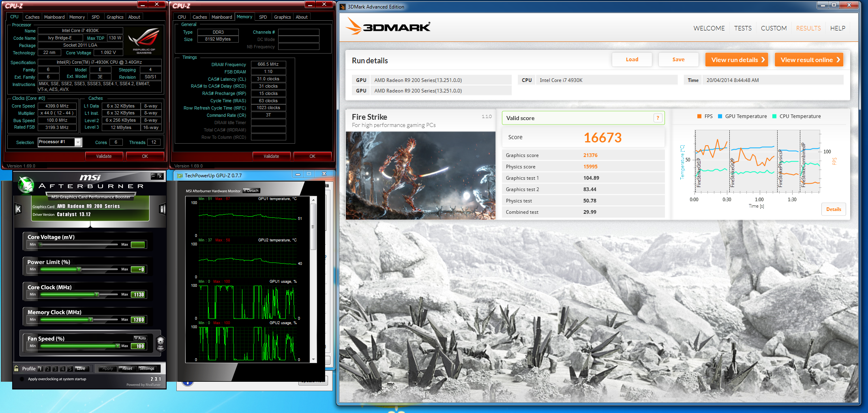The image size is (868, 413).
Task: Select Afterburner profile slot 1
Action: click(x=40, y=369)
